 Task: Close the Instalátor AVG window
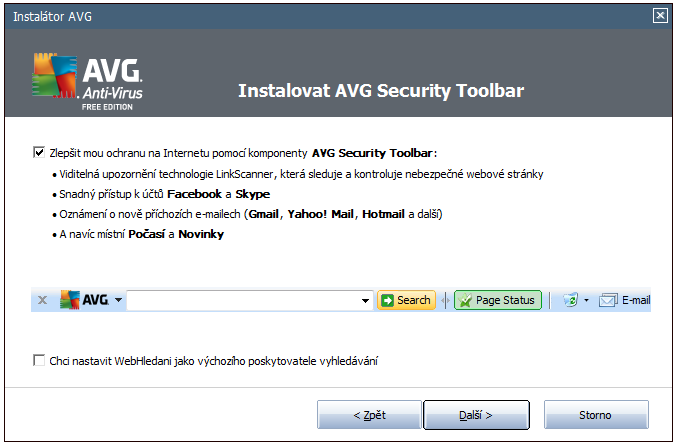pyautogui.click(x=659, y=15)
